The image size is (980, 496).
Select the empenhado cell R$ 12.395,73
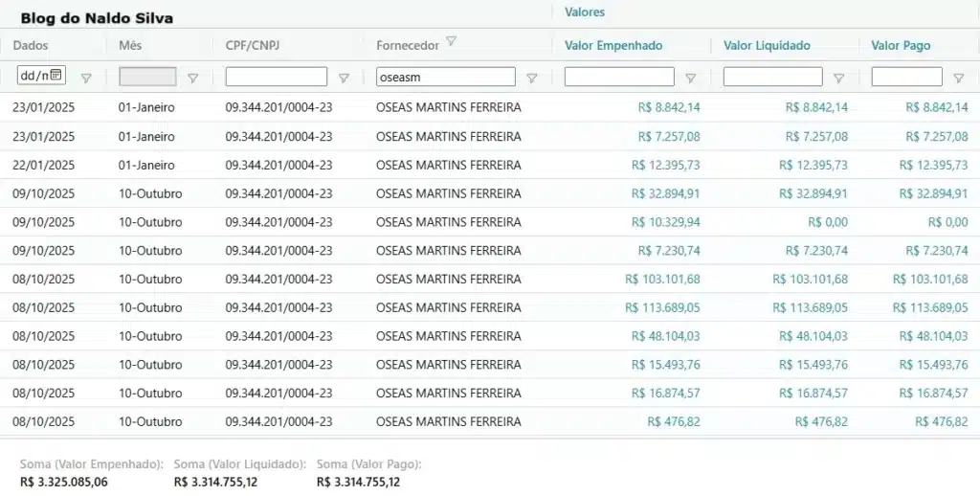pos(666,165)
